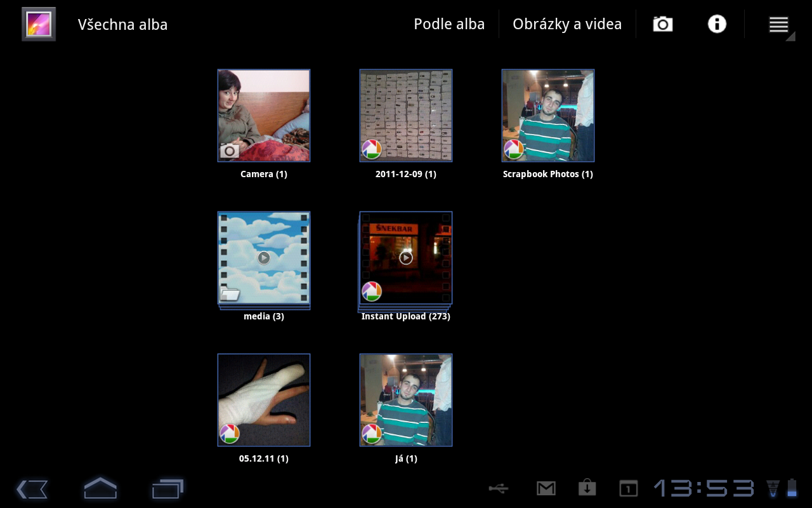The height and width of the screenshot is (508, 812).
Task: Tap the camera badge on the Camera album
Action: [230, 149]
